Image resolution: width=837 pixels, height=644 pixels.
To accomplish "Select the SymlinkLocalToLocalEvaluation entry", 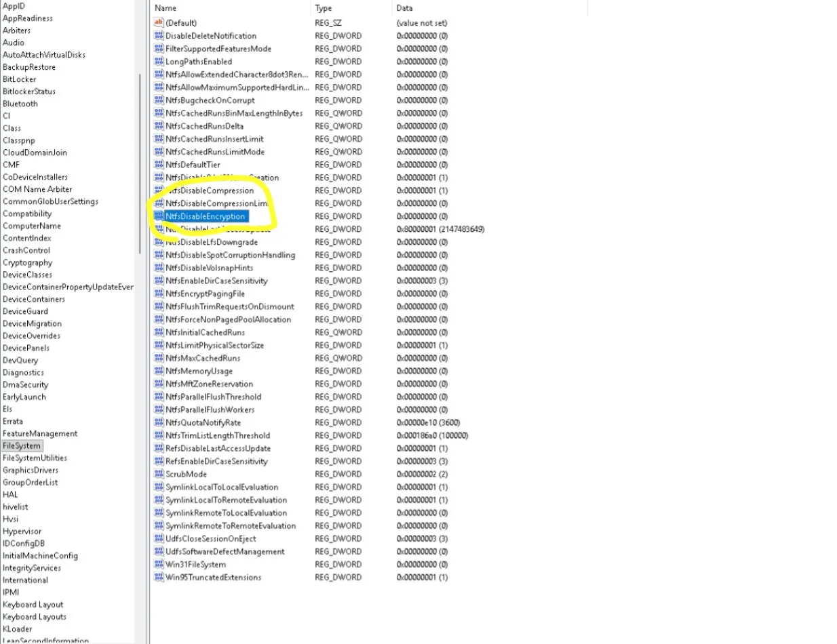I will coord(221,487).
